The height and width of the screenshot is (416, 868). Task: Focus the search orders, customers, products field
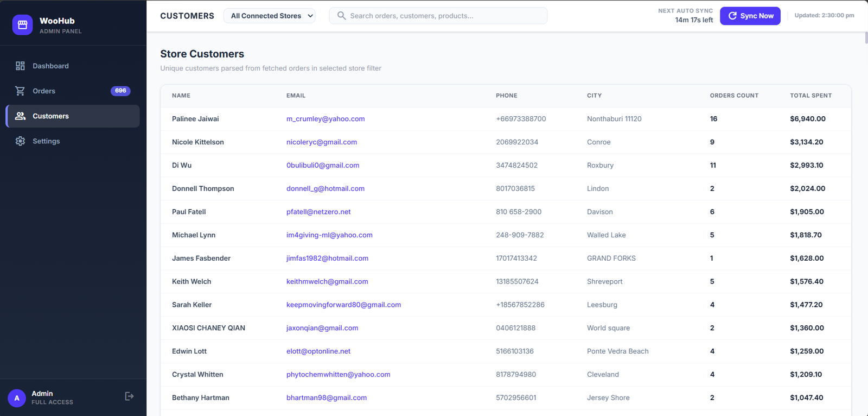438,16
